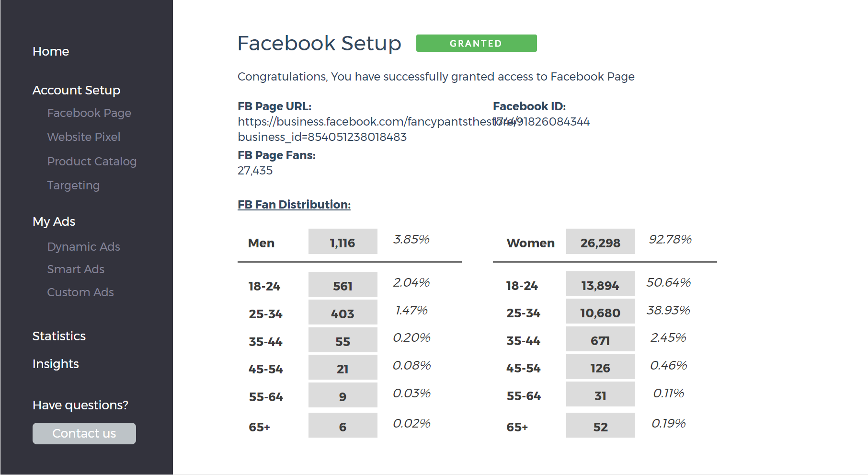Screen dimensions: 868x475
Task: Go to Custom Ads
Action: [x=80, y=292]
